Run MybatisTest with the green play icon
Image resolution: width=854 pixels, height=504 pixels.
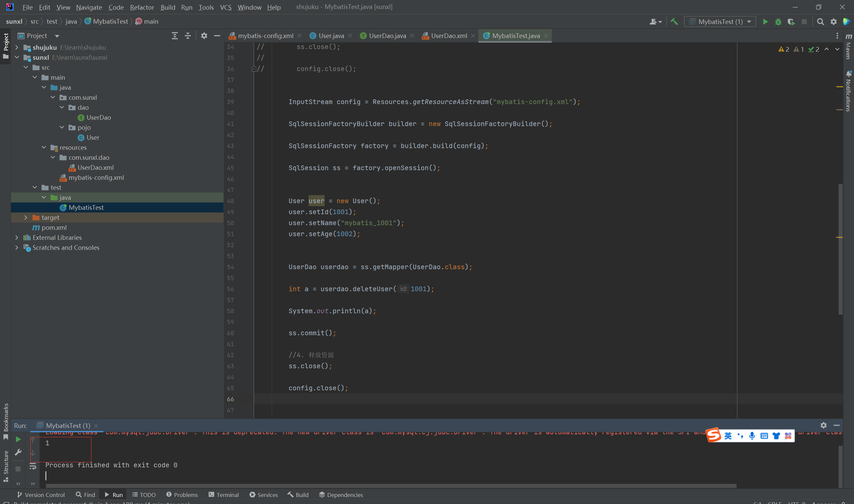coord(765,22)
